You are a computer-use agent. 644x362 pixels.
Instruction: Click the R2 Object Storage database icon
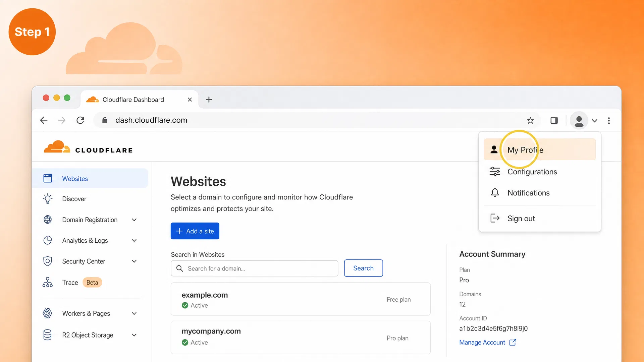[48, 335]
